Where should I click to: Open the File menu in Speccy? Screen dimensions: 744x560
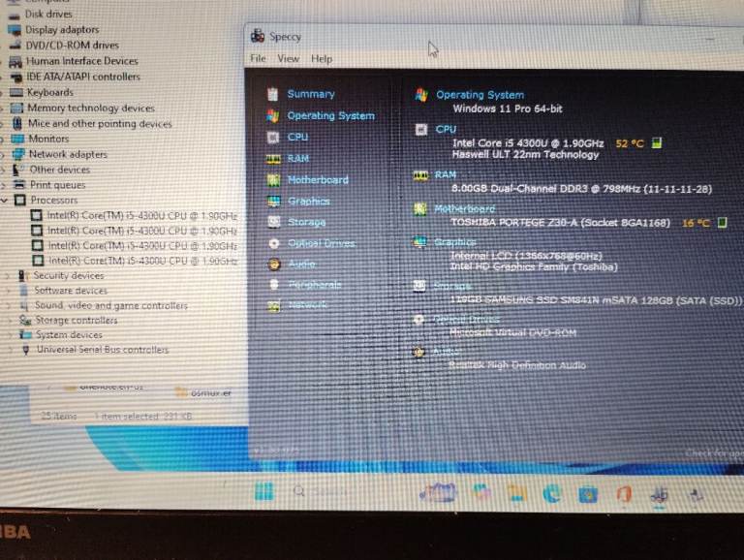coord(258,58)
